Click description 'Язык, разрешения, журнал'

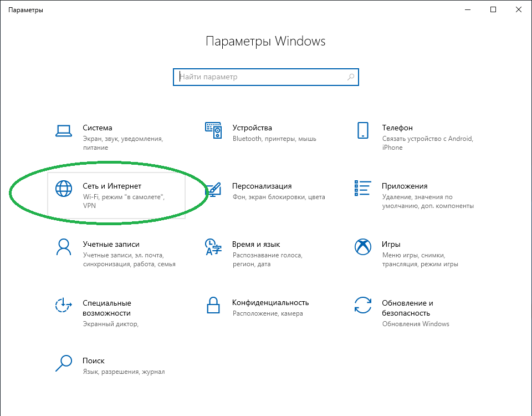[x=124, y=372]
